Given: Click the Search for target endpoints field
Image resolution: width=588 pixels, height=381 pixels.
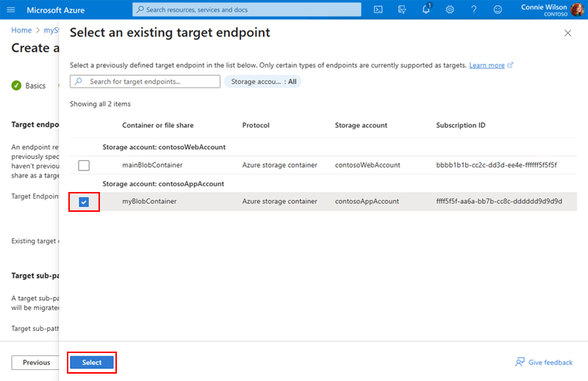Looking at the screenshot, I should tap(145, 82).
